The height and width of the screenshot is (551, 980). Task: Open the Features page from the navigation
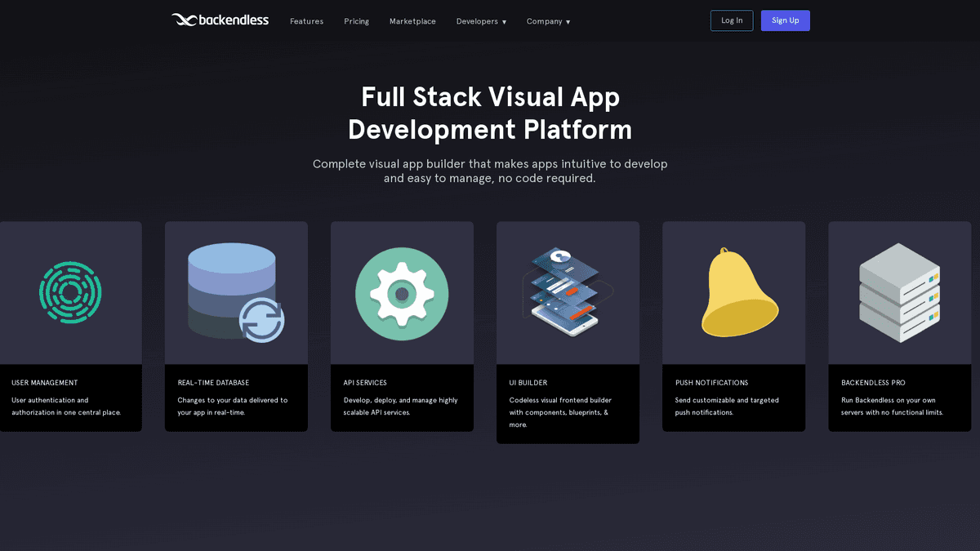point(306,21)
